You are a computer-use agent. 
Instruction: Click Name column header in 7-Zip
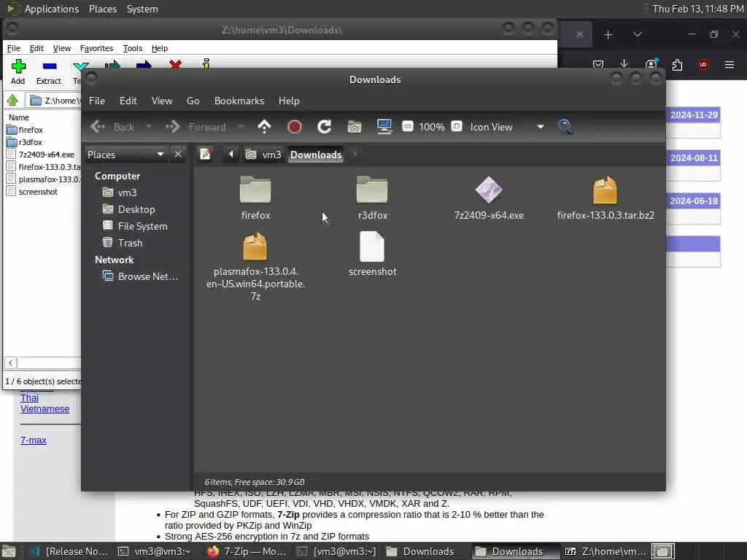click(x=18, y=117)
